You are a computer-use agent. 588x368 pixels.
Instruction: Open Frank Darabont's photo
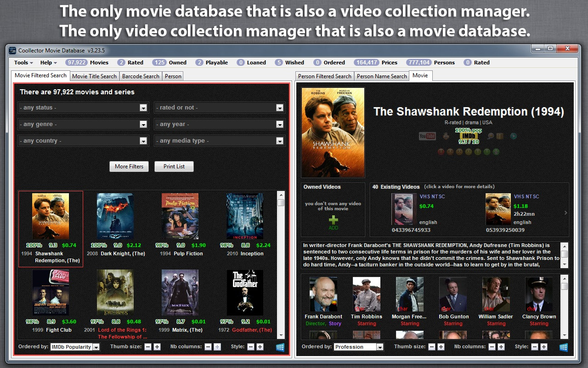[323, 294]
